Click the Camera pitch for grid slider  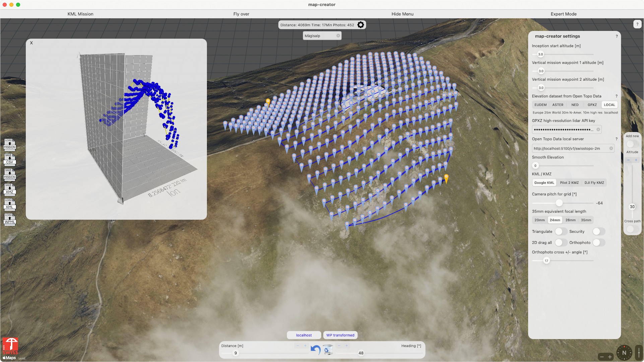tap(559, 203)
